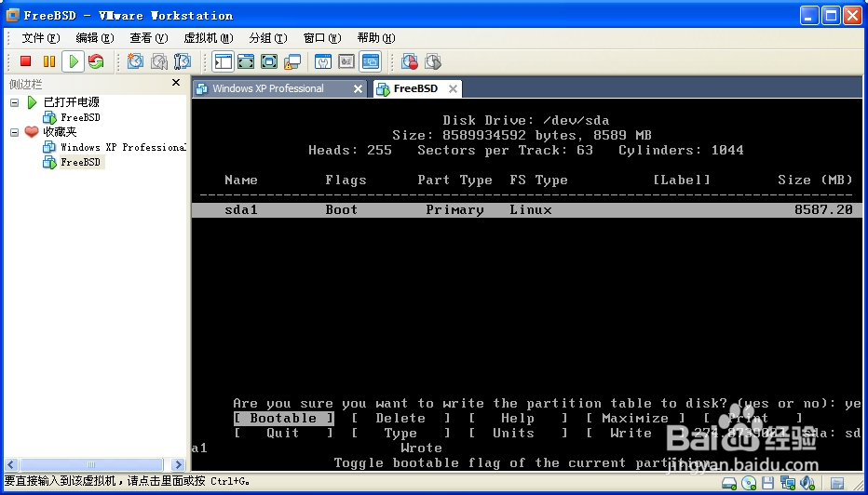
Task: Switch to quick switch mode icon
Action: tap(246, 61)
